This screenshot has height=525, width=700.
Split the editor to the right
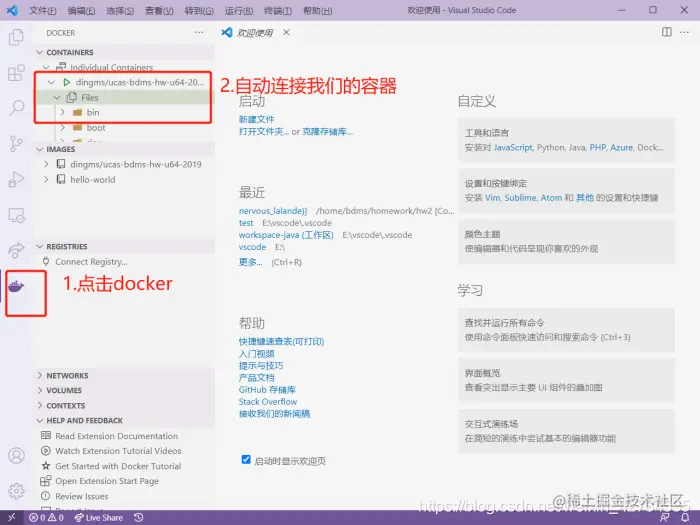(667, 32)
